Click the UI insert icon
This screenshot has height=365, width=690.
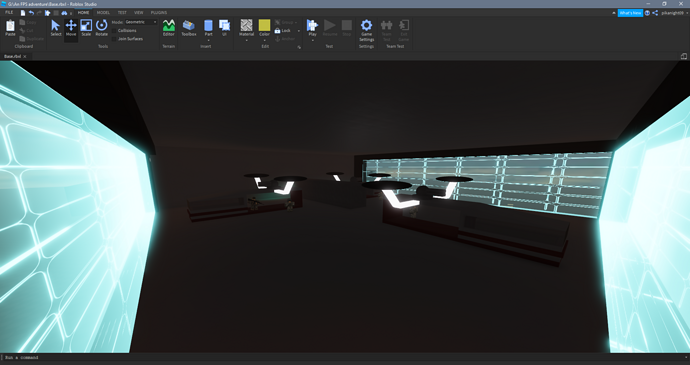224,26
